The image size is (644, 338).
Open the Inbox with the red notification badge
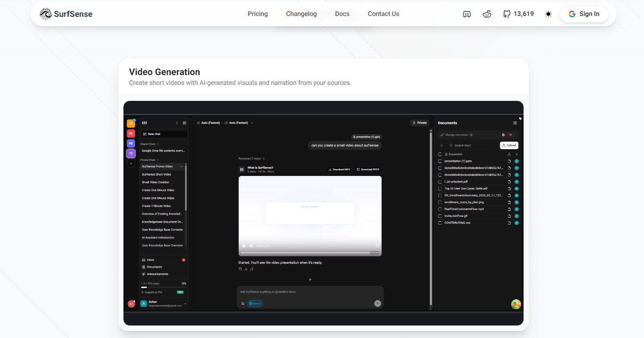(x=150, y=260)
